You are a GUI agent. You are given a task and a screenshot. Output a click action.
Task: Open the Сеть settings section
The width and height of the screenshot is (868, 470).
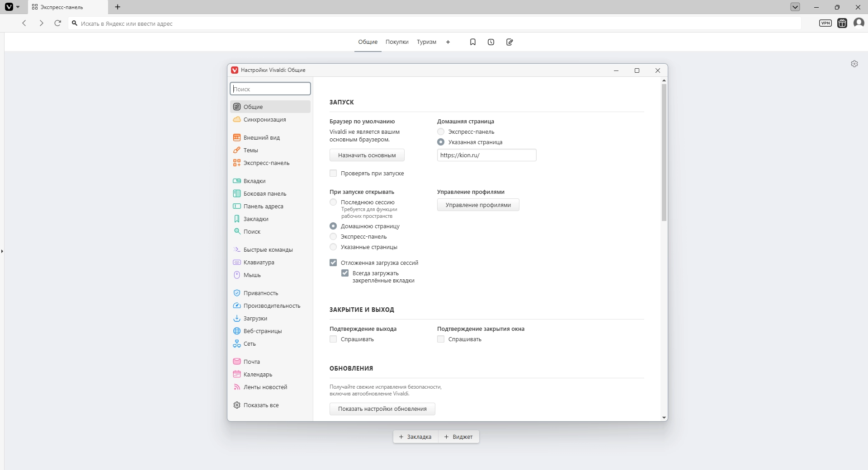(270, 343)
